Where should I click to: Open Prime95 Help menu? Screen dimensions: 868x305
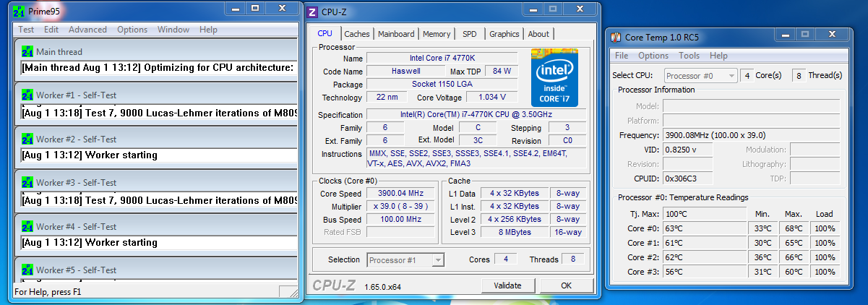pyautogui.click(x=208, y=30)
